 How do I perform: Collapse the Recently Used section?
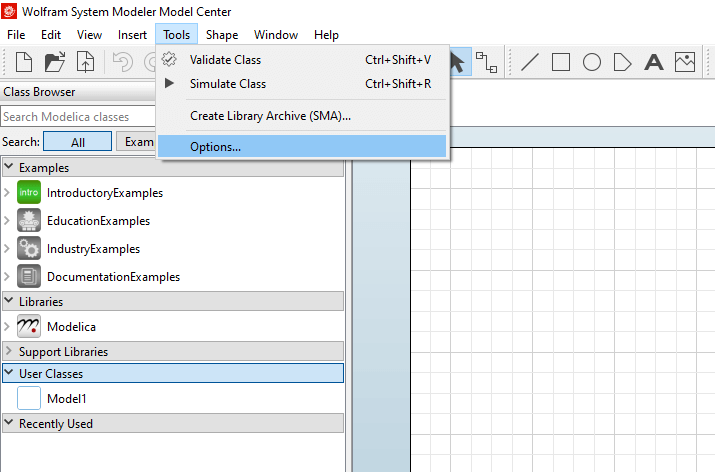[9, 423]
